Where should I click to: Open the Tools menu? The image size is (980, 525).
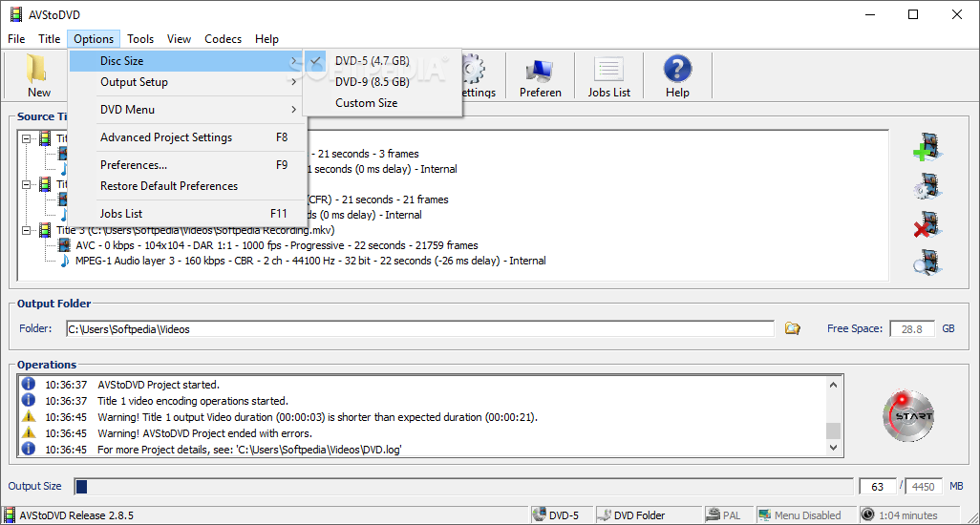(x=140, y=39)
